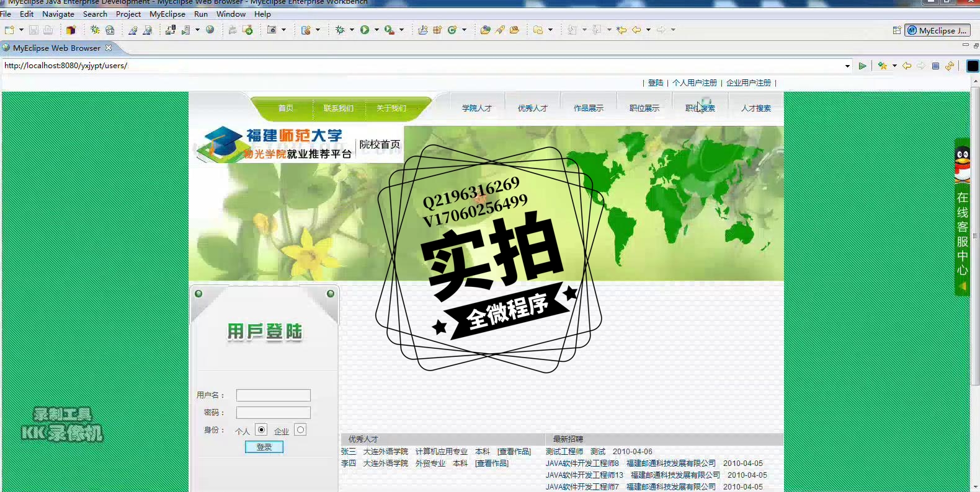Open the 在线客服中心 side panel
The width and height of the screenshot is (980, 492).
point(962,217)
